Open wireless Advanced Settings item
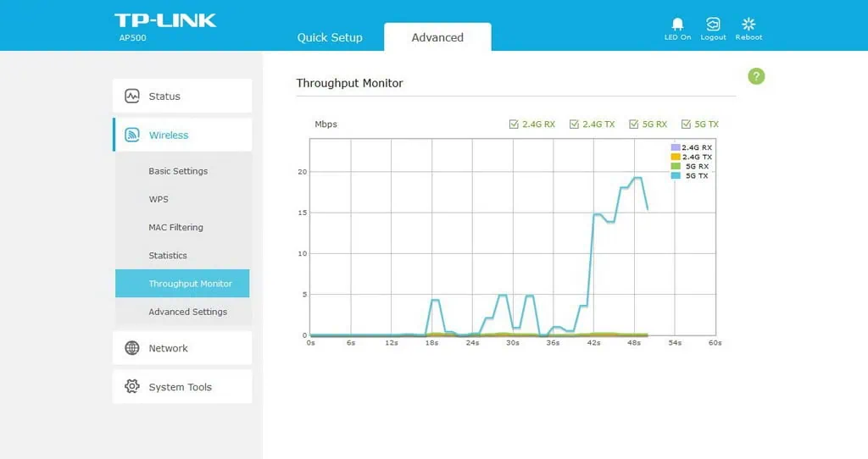868x459 pixels. [187, 312]
